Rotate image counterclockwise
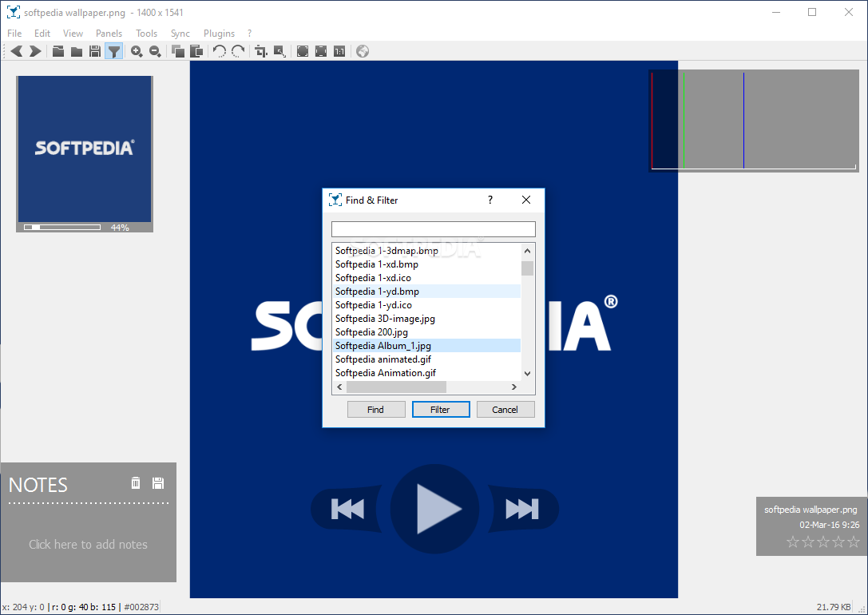 220,51
